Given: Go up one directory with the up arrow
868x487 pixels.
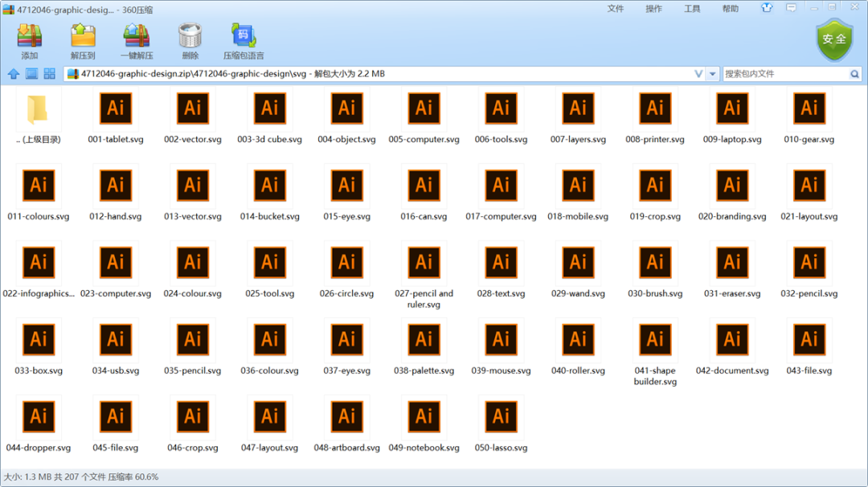Looking at the screenshot, I should [x=14, y=74].
